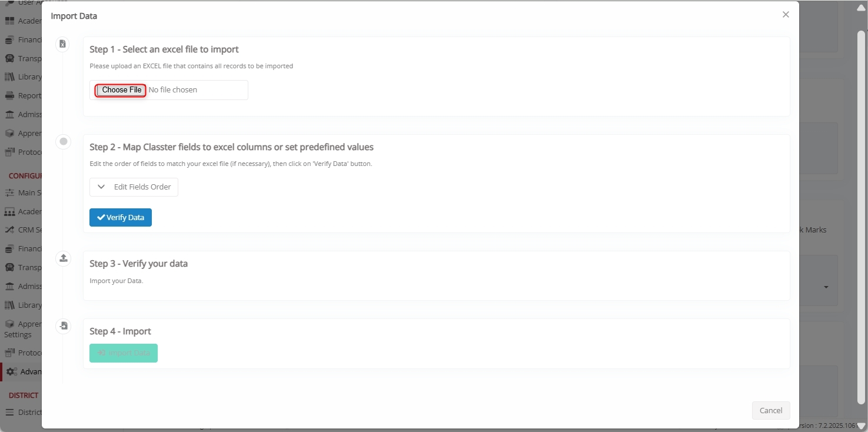Click the green Import Data button
Screen dimensions: 868x432
click(x=124, y=353)
